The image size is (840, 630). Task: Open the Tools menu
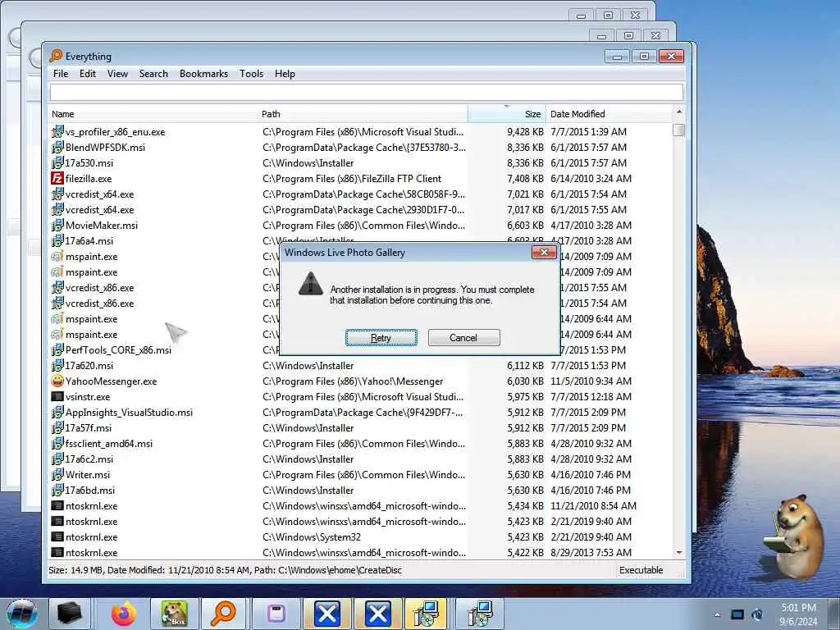[251, 74]
